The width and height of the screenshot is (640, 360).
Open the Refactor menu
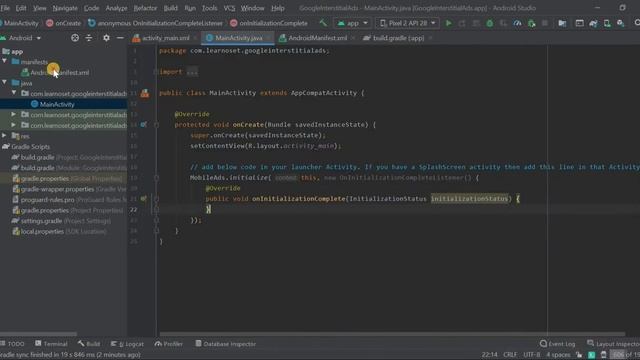click(x=145, y=8)
